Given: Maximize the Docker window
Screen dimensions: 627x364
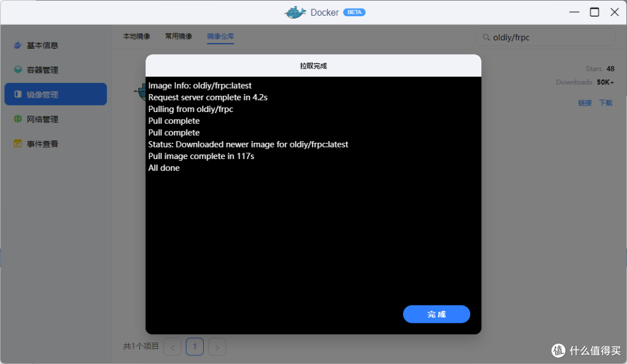Looking at the screenshot, I should [594, 12].
